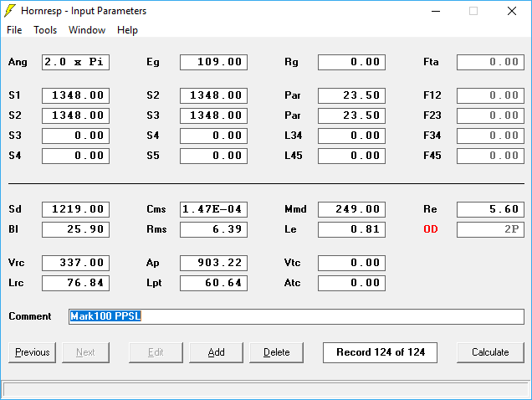
Task: Click the F34 input field
Action: [491, 136]
